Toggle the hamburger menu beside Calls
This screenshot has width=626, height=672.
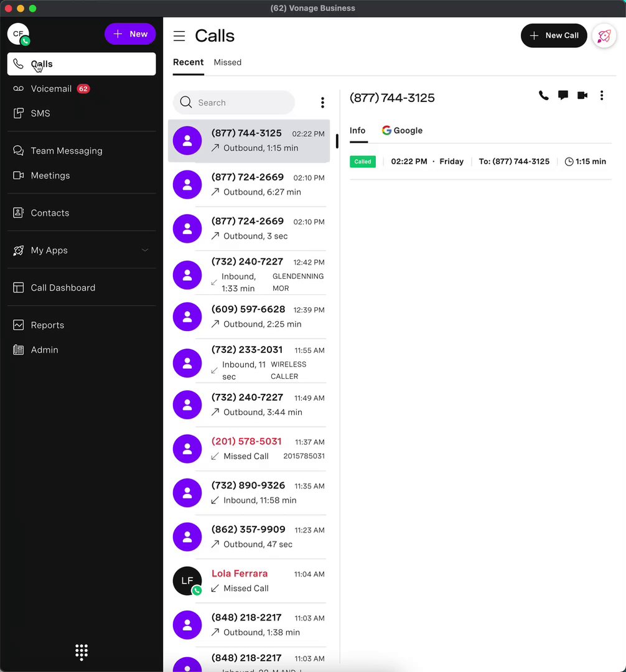(179, 36)
